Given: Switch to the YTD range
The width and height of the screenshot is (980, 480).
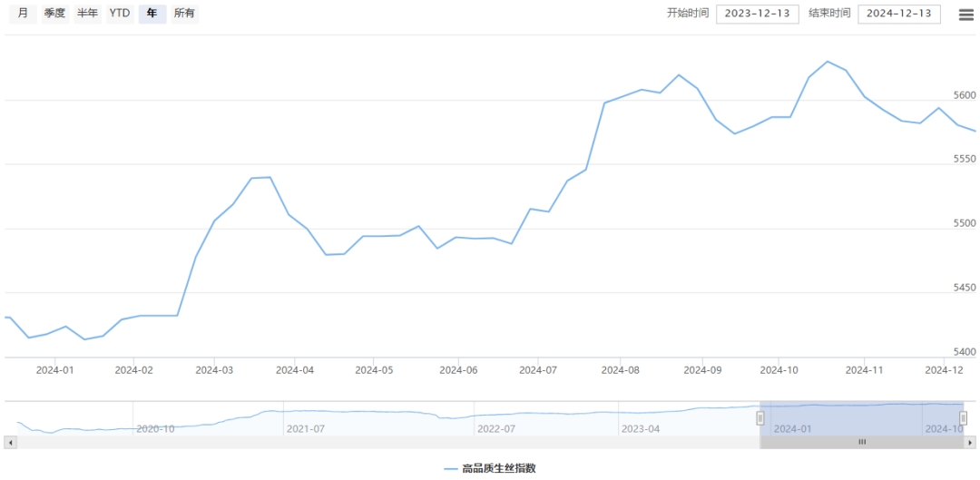Looking at the screenshot, I should 120,14.
